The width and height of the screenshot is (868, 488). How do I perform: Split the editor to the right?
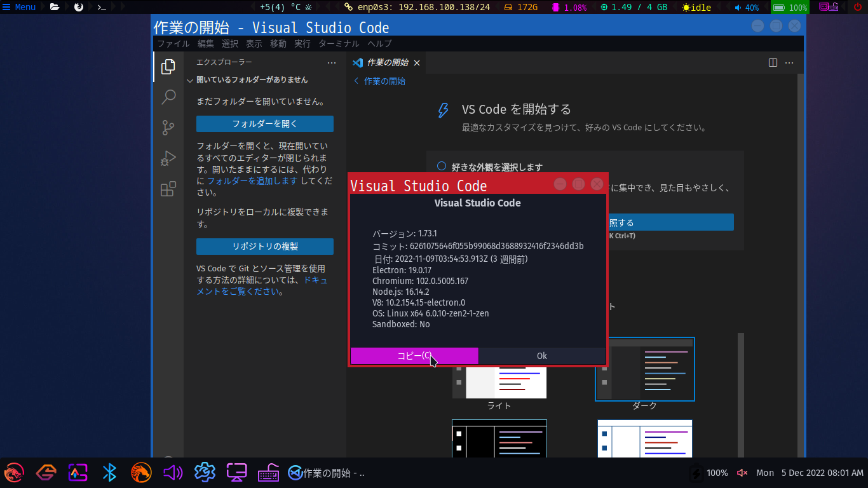click(x=773, y=63)
